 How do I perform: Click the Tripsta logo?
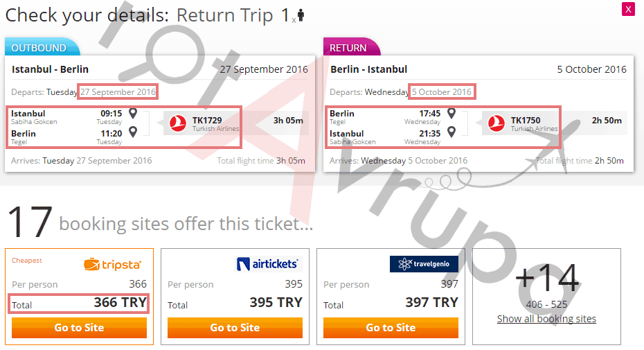(112, 264)
